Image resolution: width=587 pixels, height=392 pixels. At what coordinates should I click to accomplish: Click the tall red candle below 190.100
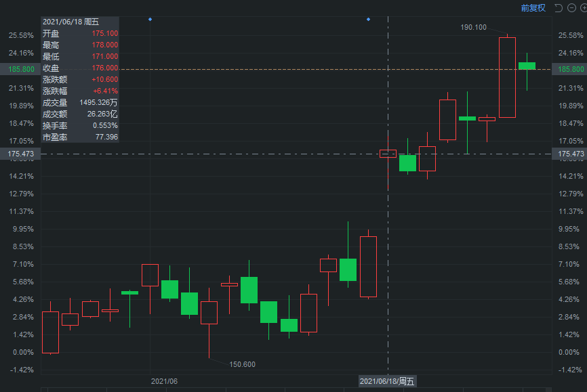tap(507, 77)
